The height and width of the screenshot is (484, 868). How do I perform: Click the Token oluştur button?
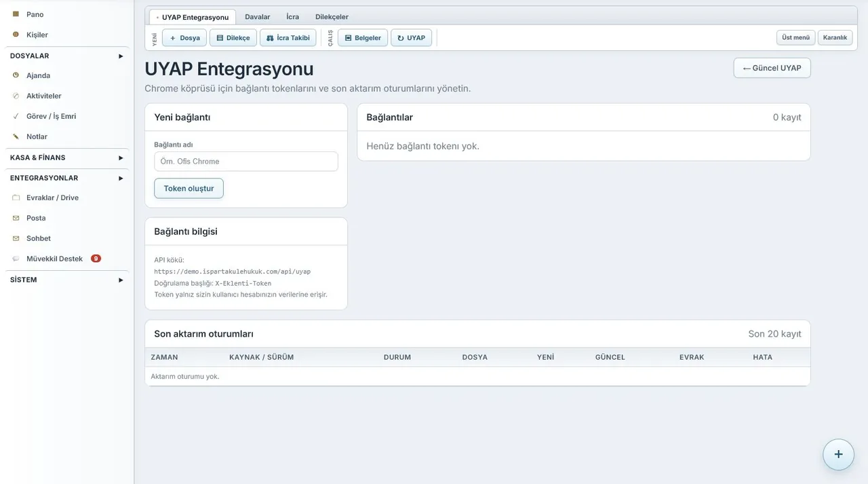coord(189,188)
